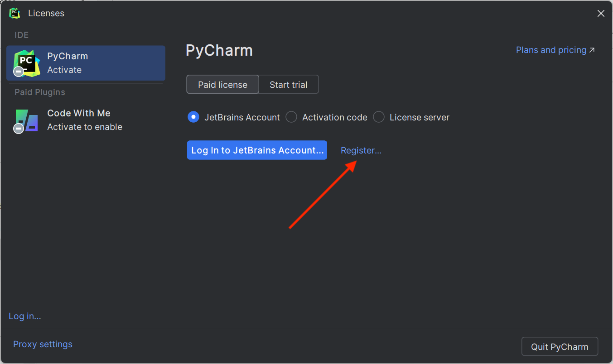The image size is (613, 364).
Task: Choose the License server radio option
Action: point(379,117)
